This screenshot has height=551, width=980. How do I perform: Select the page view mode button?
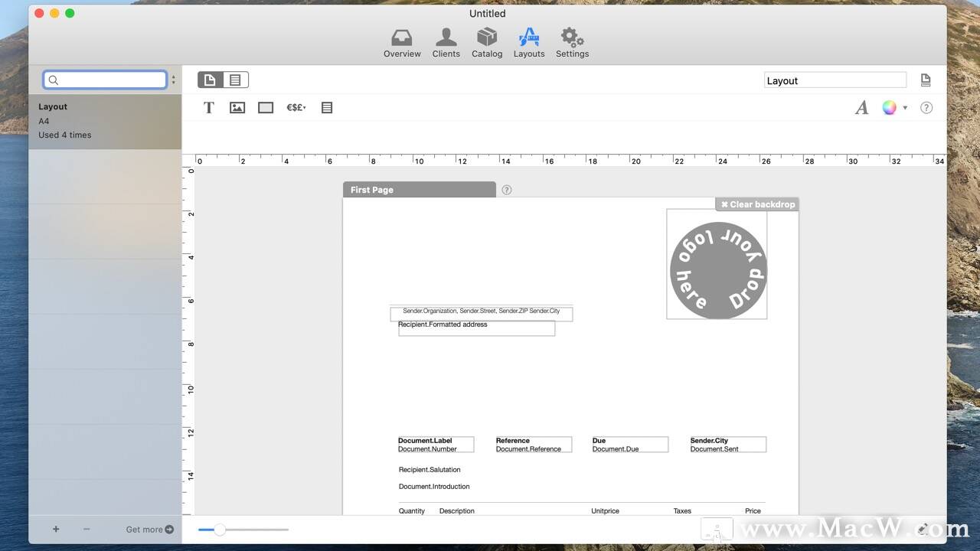210,80
